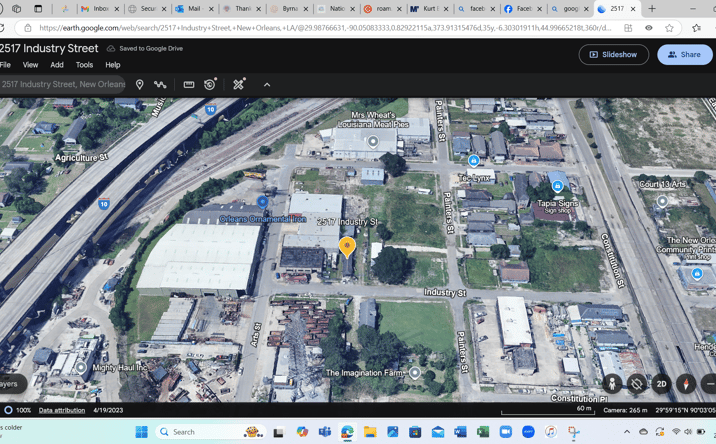Viewport: 716px width, 444px height.
Task: View site information with the lock icon
Action: [x=28, y=28]
